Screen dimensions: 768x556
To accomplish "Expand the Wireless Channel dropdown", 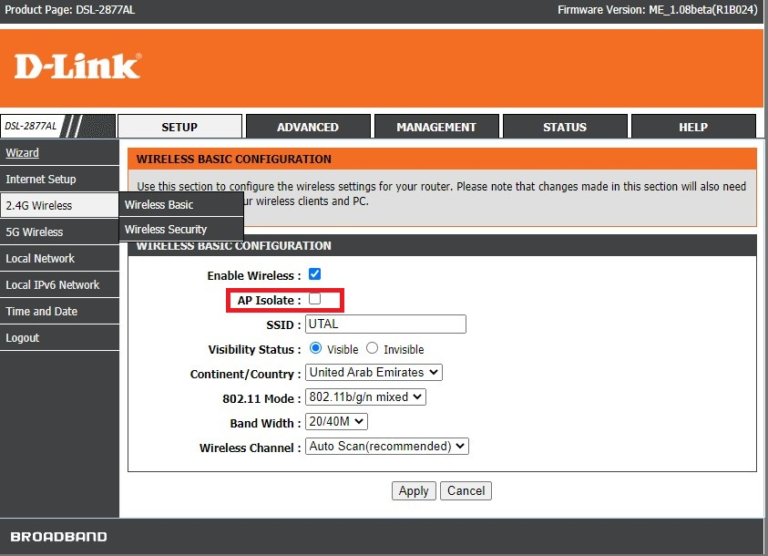I will pos(386,447).
